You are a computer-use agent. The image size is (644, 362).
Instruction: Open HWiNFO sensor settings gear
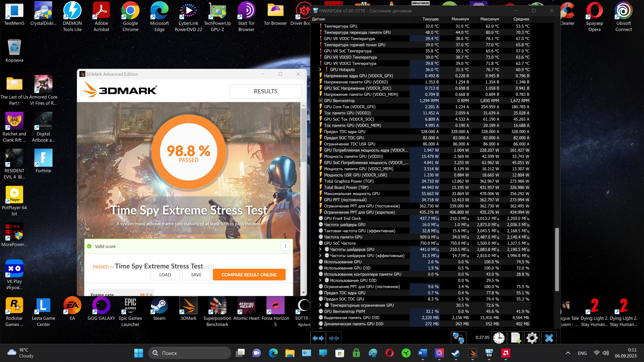point(532,338)
